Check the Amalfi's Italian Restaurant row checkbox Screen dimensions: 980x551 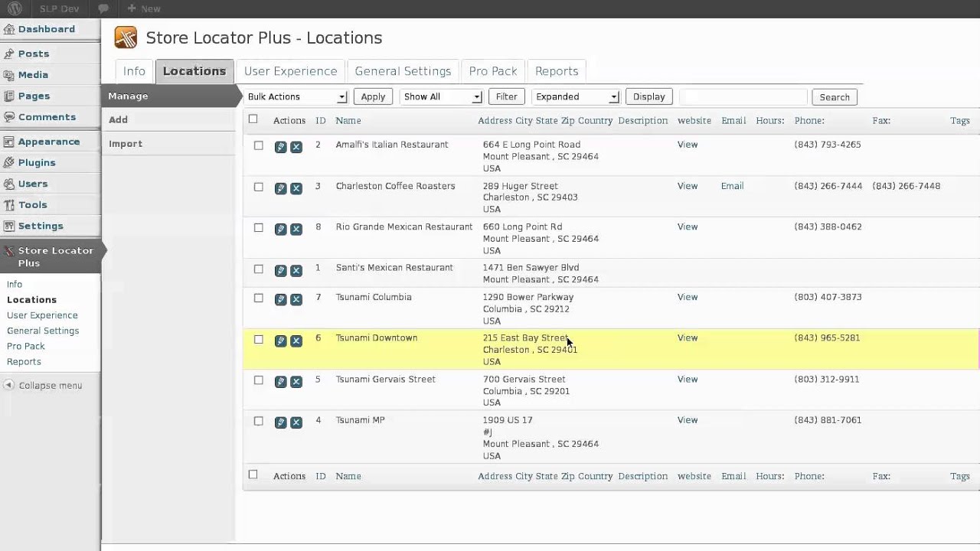pyautogui.click(x=258, y=145)
